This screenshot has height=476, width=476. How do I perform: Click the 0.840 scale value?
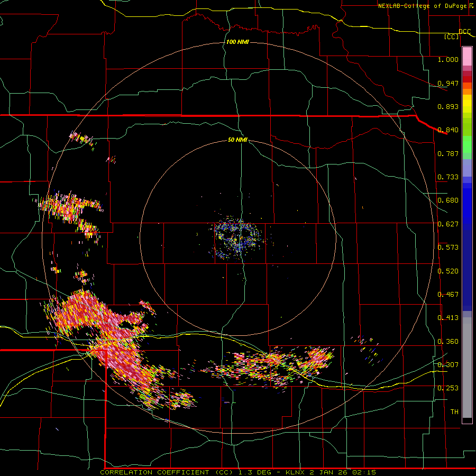[x=448, y=130]
